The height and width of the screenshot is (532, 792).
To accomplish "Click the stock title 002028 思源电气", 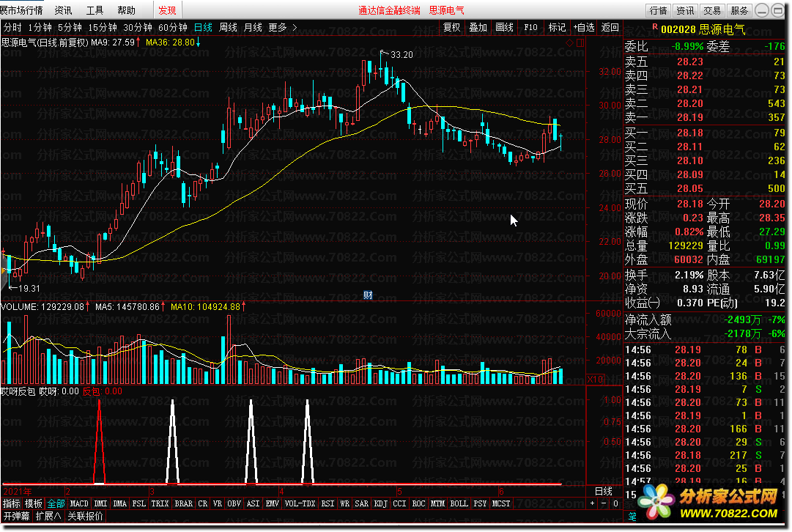I will click(703, 29).
